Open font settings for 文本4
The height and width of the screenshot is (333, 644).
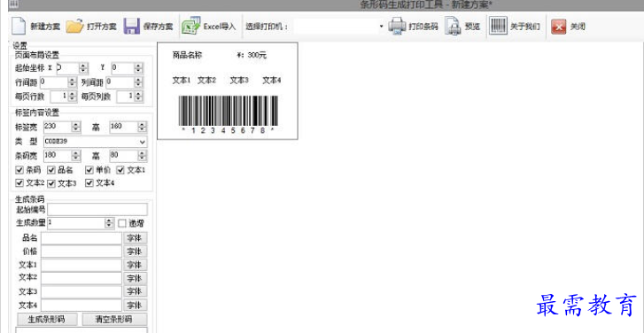(136, 305)
